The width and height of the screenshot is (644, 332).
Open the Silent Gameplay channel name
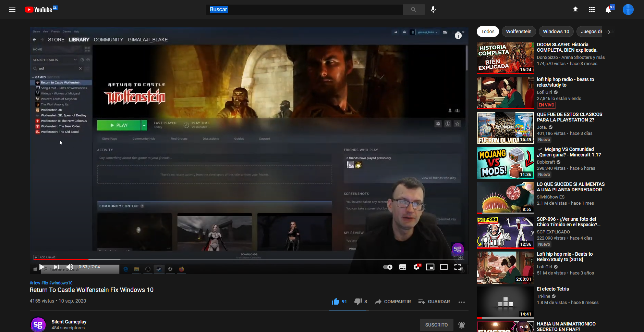click(x=69, y=322)
